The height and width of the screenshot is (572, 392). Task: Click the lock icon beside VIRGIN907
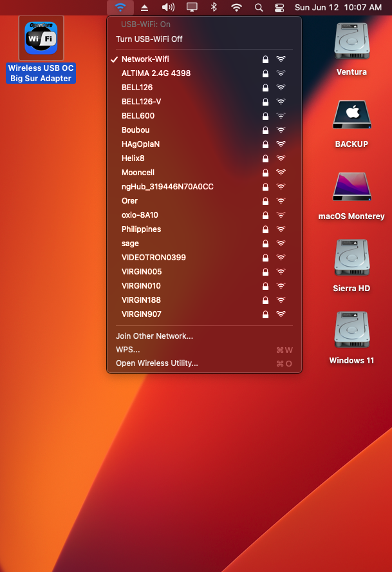coord(265,314)
